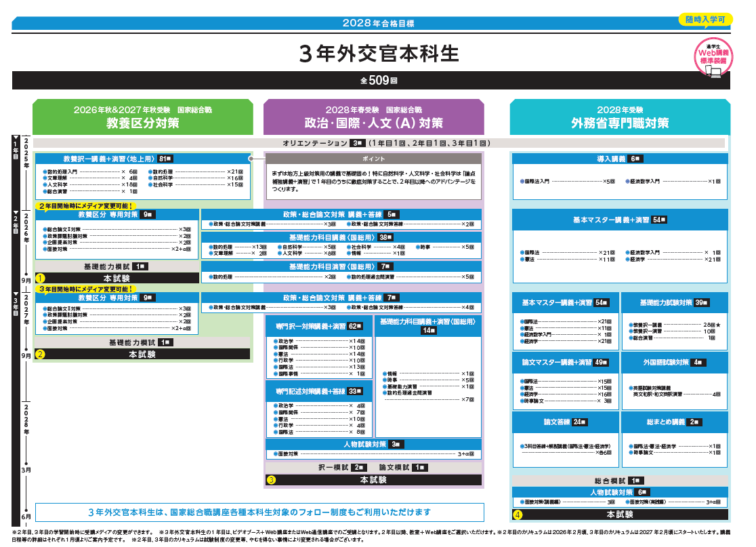Click the gray ポイント box header
Screen dimensions: 756x547
pyautogui.click(x=373, y=159)
